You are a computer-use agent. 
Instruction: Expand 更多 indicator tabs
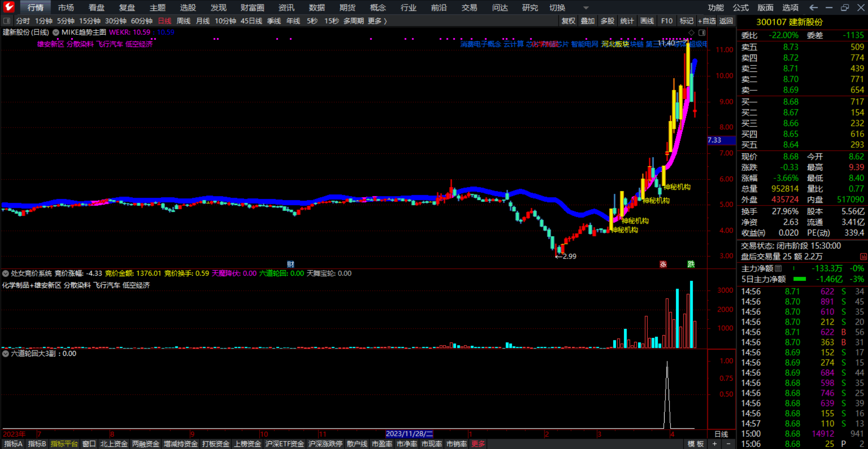tap(478, 444)
